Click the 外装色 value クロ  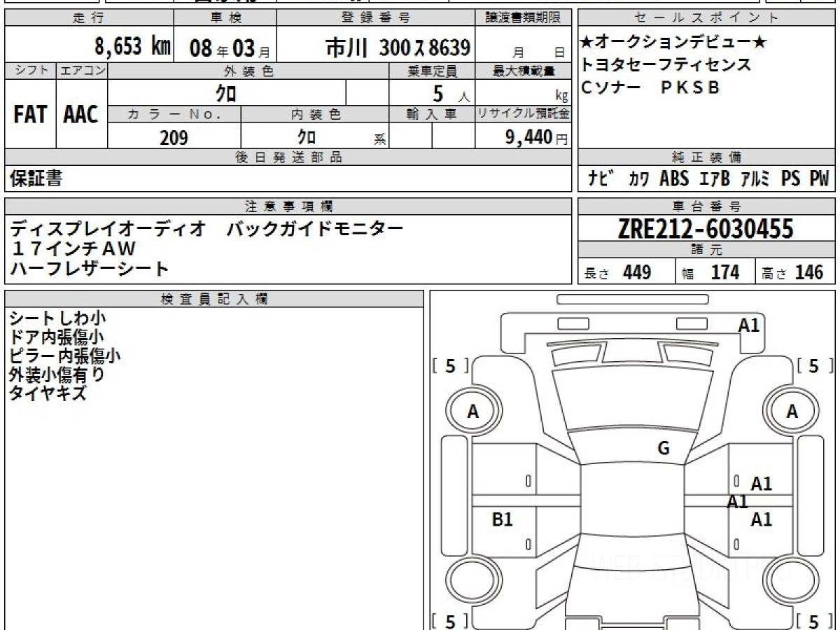227,92
